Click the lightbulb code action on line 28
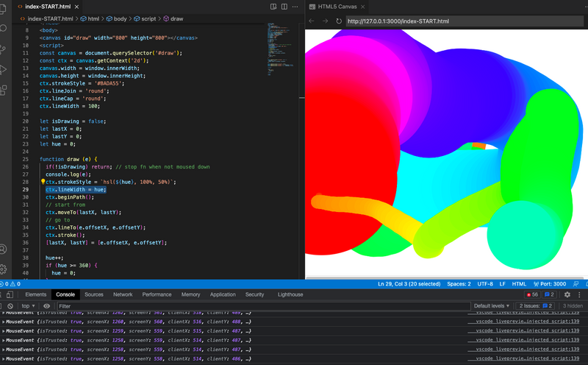Image resolution: width=588 pixels, height=365 pixels. 43,181
